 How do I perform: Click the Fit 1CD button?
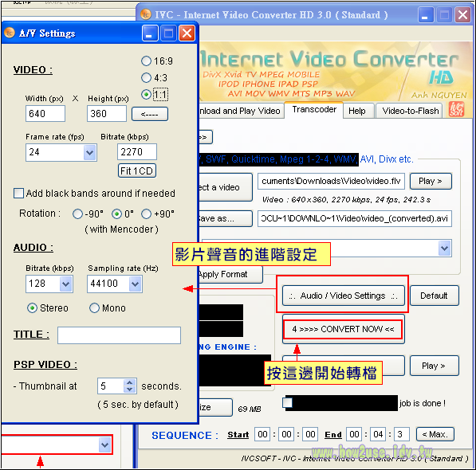[x=137, y=170]
